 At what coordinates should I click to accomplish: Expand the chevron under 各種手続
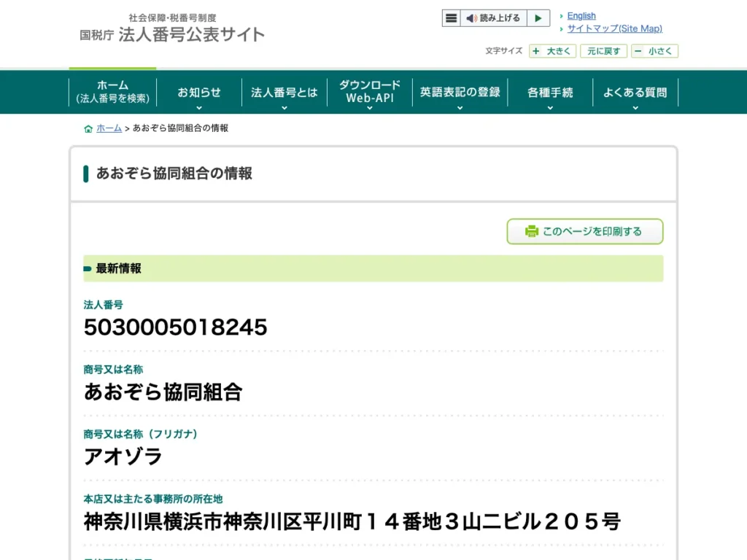pyautogui.click(x=550, y=108)
